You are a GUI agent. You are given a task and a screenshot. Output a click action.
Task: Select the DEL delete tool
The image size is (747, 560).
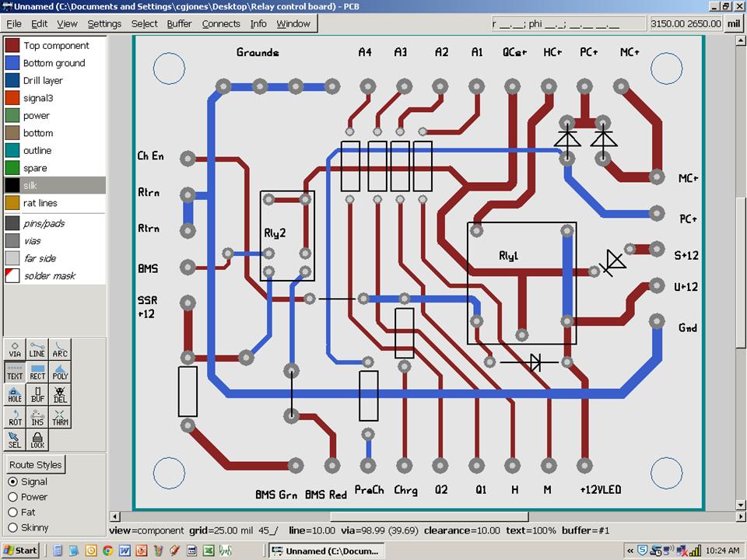pyautogui.click(x=60, y=394)
